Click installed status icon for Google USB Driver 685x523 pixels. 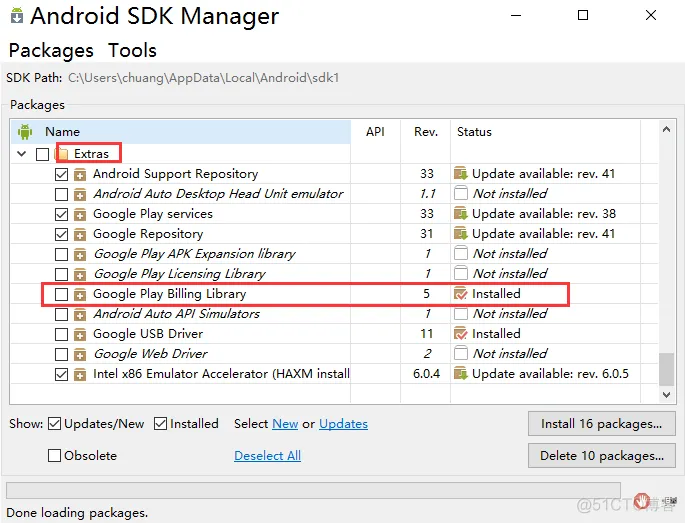point(461,334)
